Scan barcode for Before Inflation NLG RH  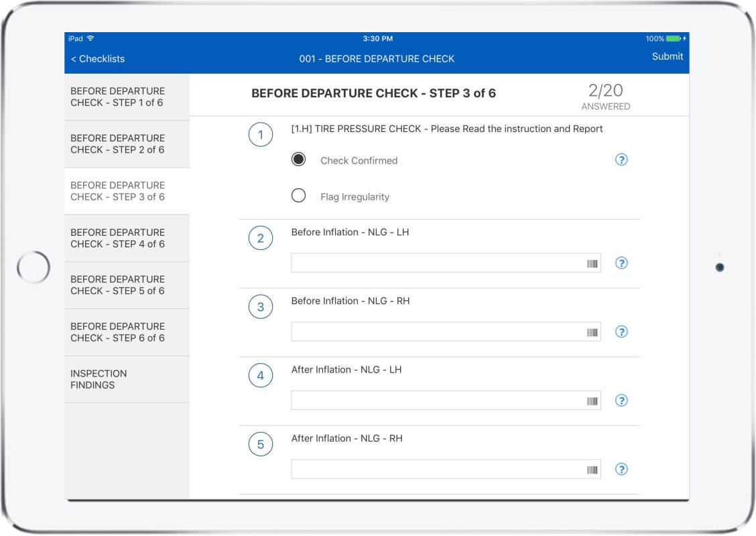[x=592, y=332]
